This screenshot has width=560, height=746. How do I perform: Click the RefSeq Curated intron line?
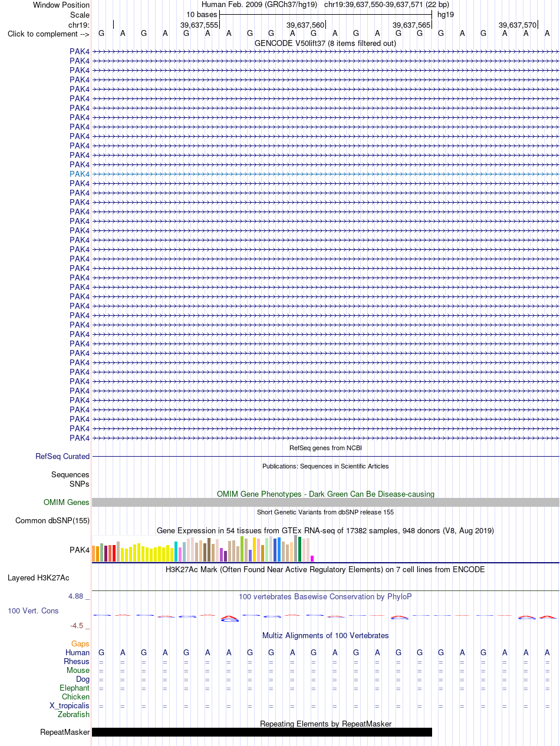[325, 457]
